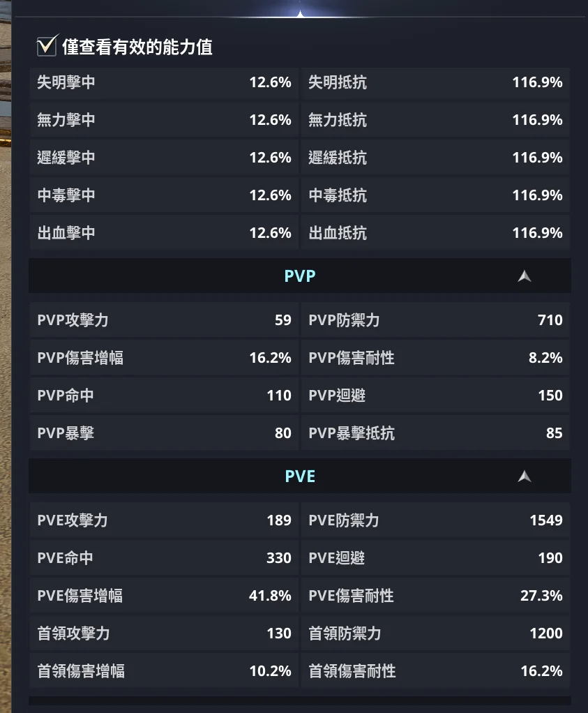Viewport: 588px width, 713px height.
Task: Select the PVE傷害耐性 entry
Action: point(435,596)
